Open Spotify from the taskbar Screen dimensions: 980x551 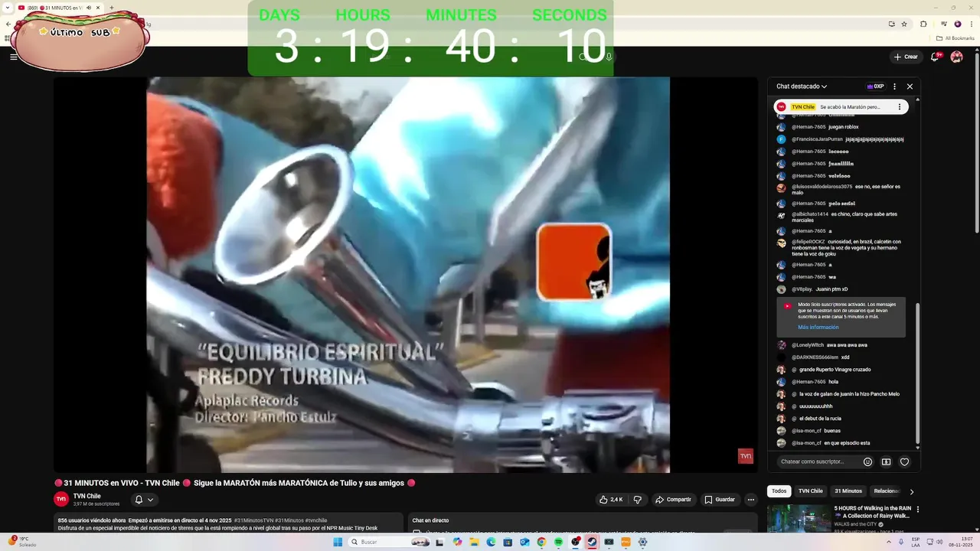tap(558, 542)
